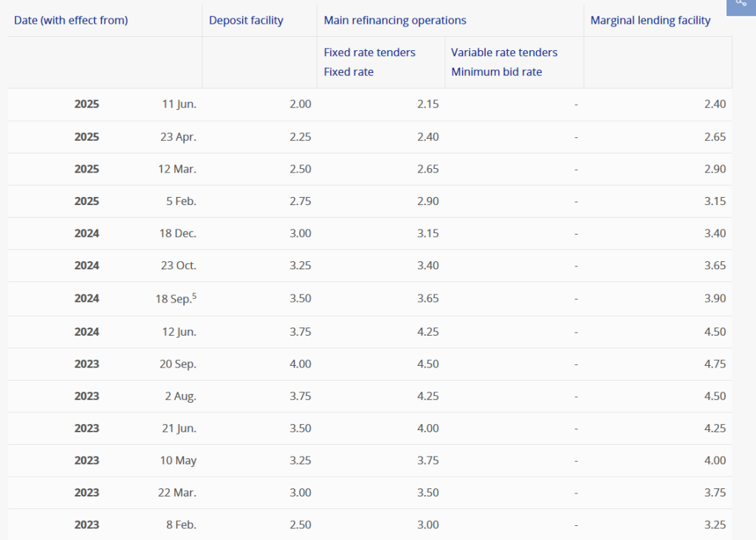Screen dimensions: 756x540
Task: Click the Marginal lending facility header
Action: pos(650,21)
